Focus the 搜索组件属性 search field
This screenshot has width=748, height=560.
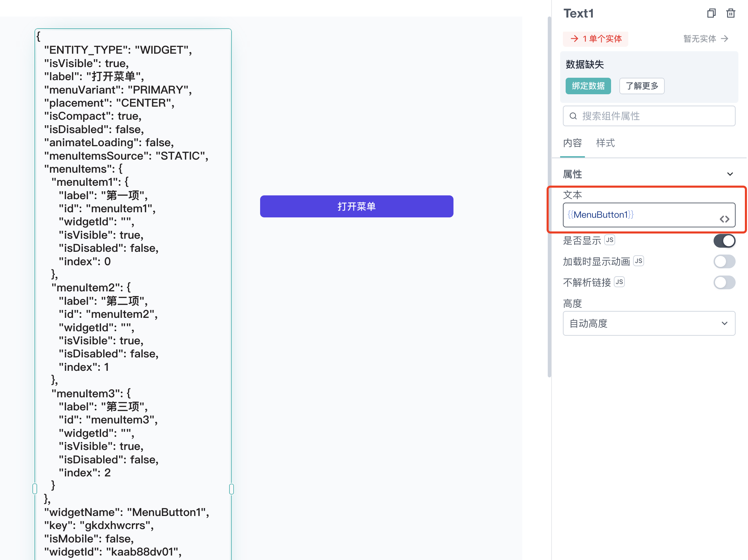[649, 116]
